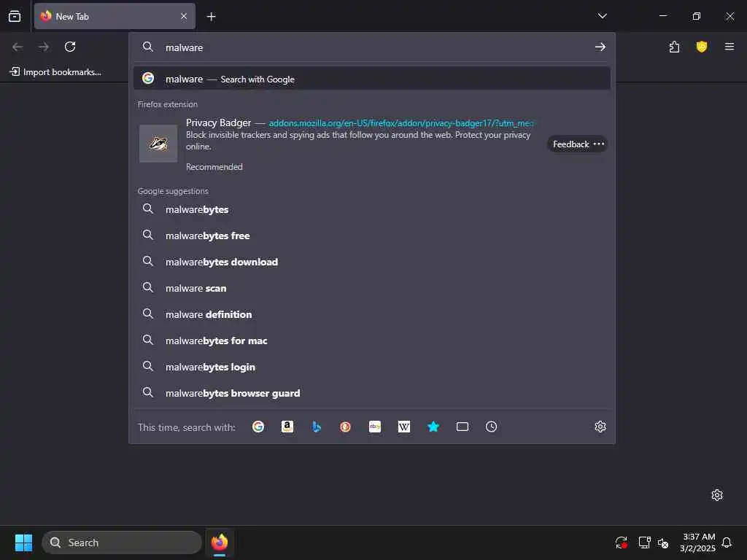This screenshot has height=560, width=747.
Task: Open the notifications bell
Action: coord(727,542)
